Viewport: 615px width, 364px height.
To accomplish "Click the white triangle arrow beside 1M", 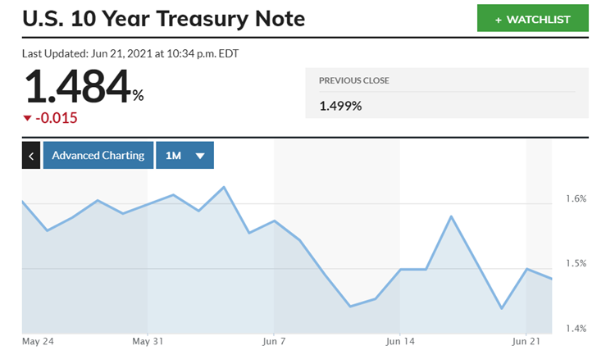I will click(x=199, y=156).
